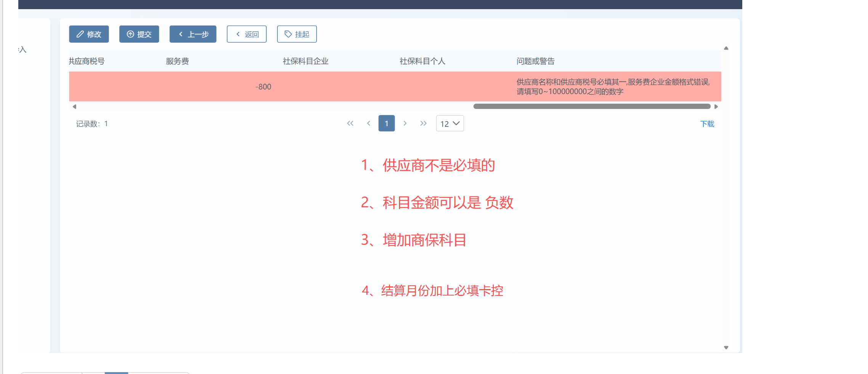
Task: Click the pencil icon Modify (修改) button
Action: tap(89, 34)
